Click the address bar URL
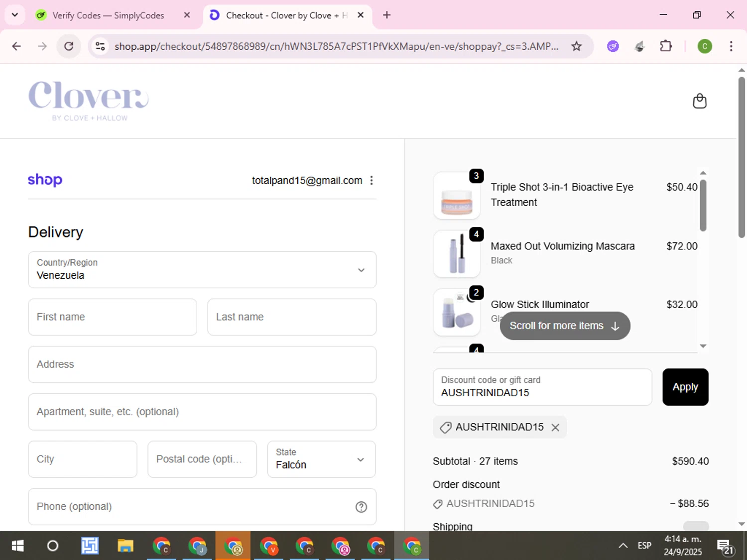Screen dimensions: 747x560 [x=336, y=46]
